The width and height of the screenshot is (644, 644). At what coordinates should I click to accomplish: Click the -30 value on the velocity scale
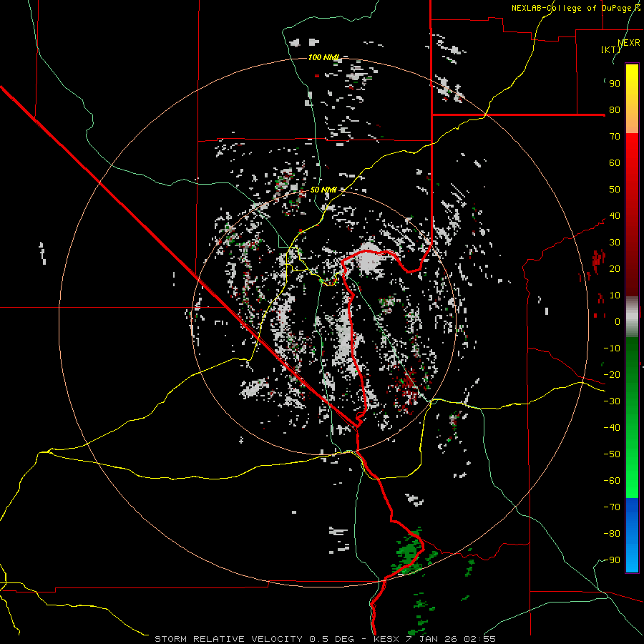coord(612,401)
